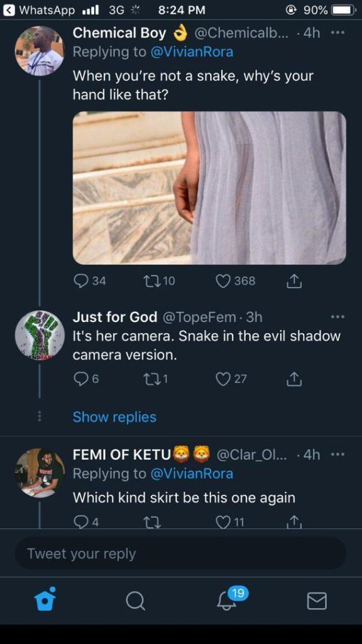Image resolution: width=362 pixels, height=644 pixels.
Task: Share Just for God's reply
Action: coord(295,379)
